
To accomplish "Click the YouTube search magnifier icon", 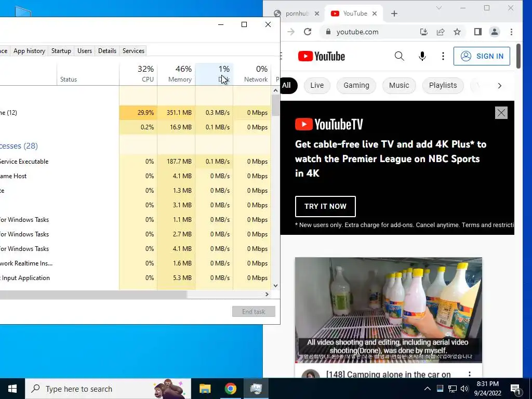I will click(400, 56).
